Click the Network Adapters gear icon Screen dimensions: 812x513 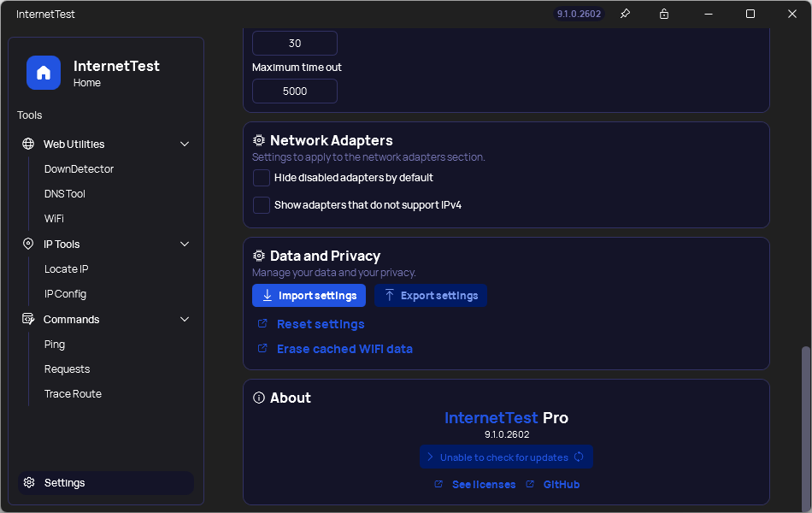click(x=259, y=140)
